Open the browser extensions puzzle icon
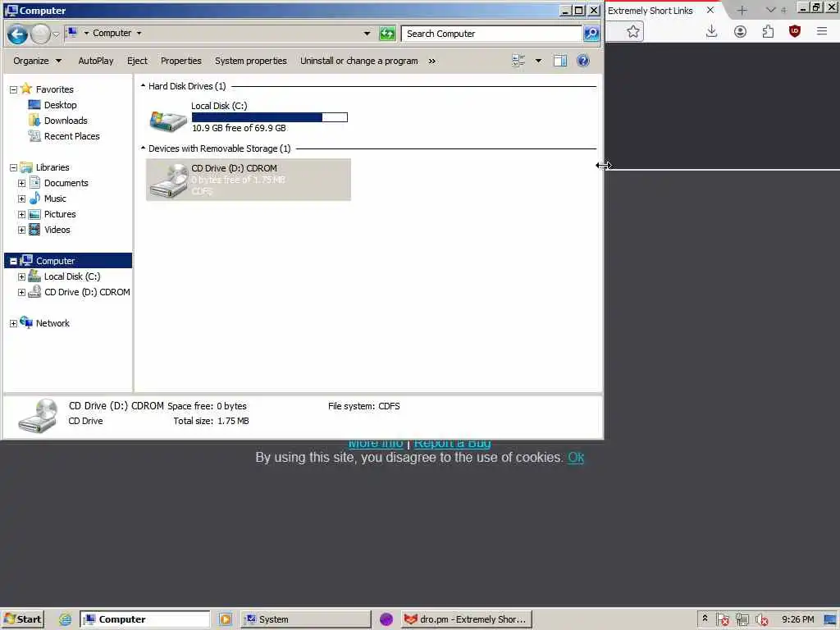The width and height of the screenshot is (840, 630). pos(768,32)
